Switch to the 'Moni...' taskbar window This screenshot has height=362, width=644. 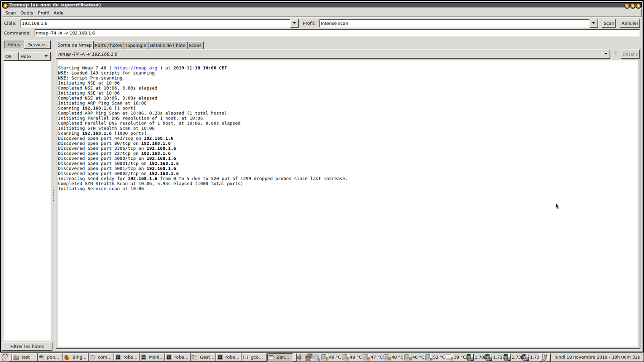tap(152, 357)
